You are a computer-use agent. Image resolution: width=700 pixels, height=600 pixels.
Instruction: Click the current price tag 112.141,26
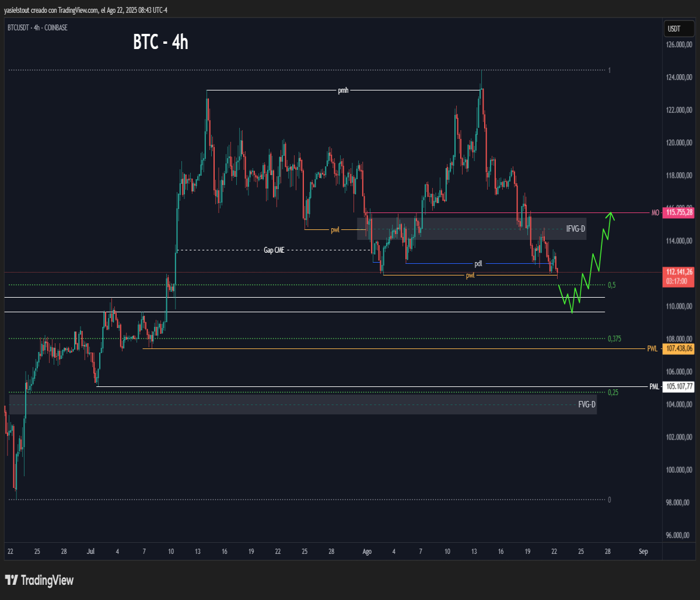pos(678,271)
